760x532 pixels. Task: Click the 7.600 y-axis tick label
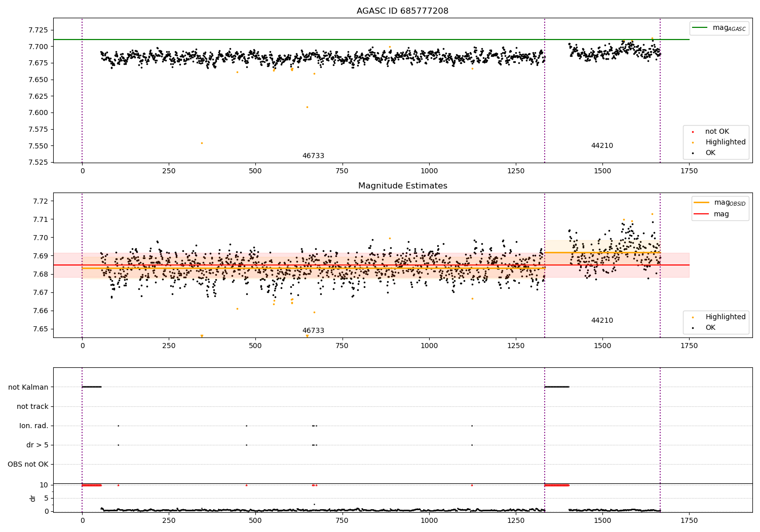[x=39, y=113]
